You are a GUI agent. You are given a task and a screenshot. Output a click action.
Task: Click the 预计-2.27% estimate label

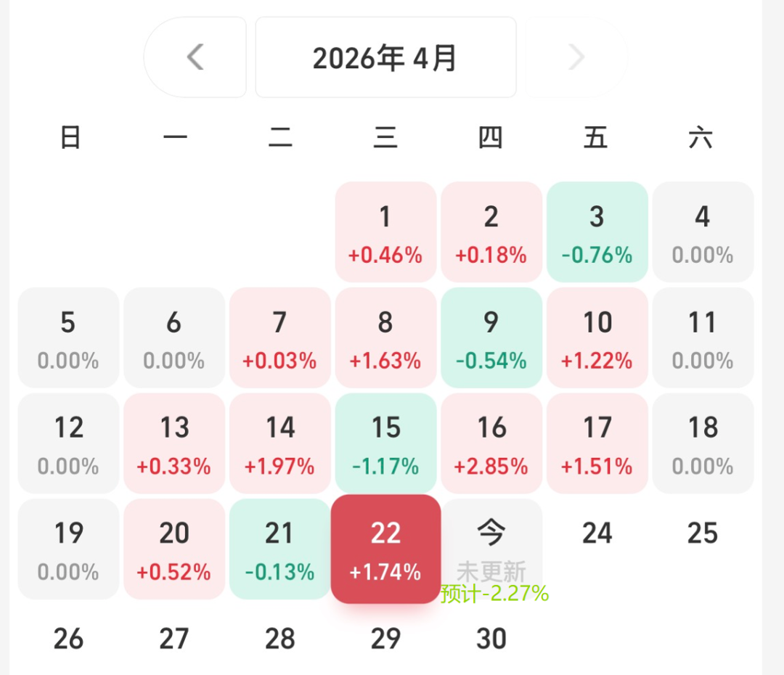494,594
